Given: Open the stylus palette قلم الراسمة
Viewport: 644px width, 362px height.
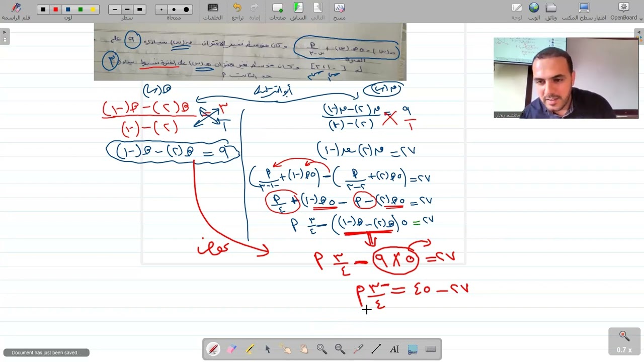Looking at the screenshot, I should pos(16,11).
